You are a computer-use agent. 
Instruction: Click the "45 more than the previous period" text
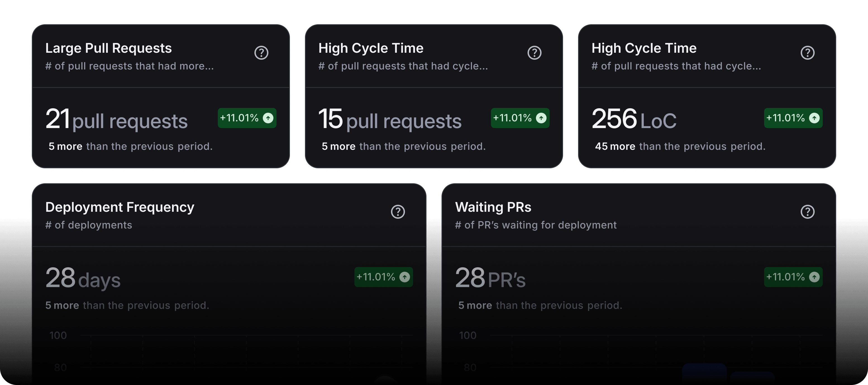680,146
